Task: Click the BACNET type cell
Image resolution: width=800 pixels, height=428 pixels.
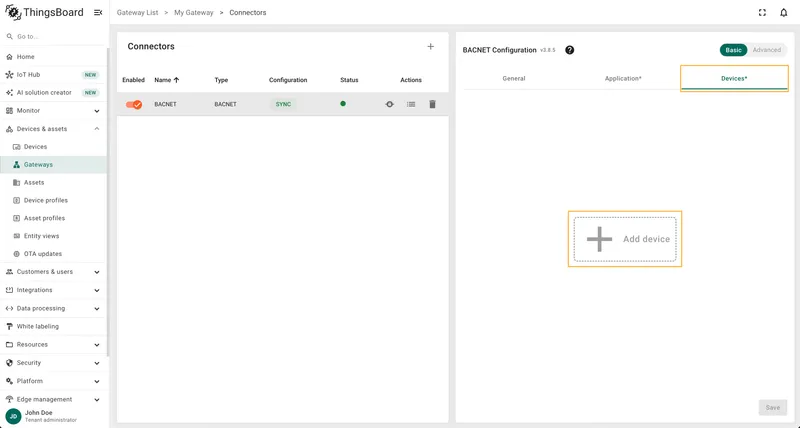Action: pyautogui.click(x=225, y=104)
